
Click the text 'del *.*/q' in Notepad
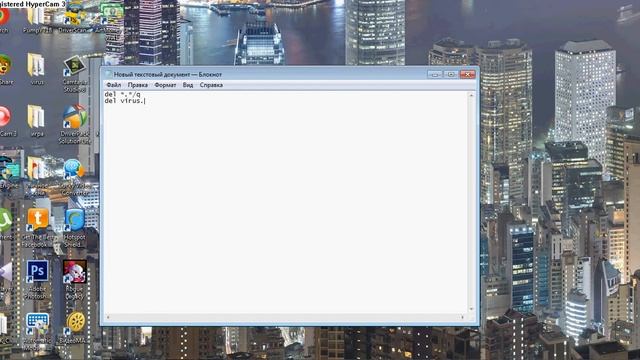(x=122, y=94)
